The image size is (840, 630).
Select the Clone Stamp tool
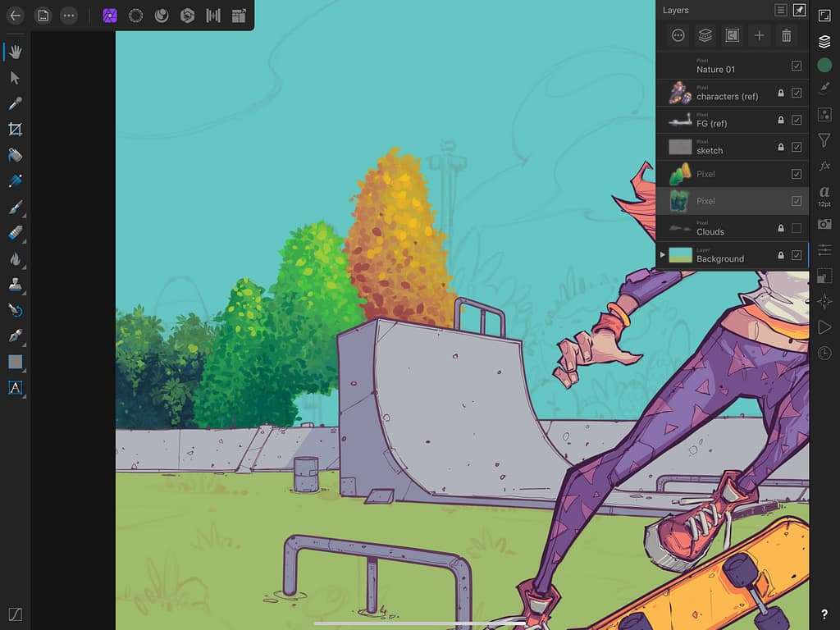15,283
